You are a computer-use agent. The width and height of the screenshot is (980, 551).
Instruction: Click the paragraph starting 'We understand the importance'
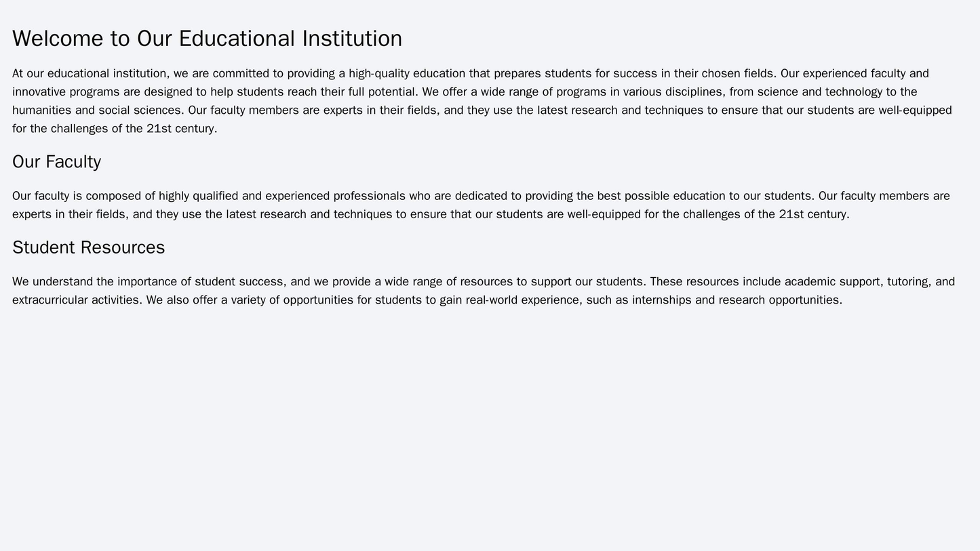pos(475,291)
